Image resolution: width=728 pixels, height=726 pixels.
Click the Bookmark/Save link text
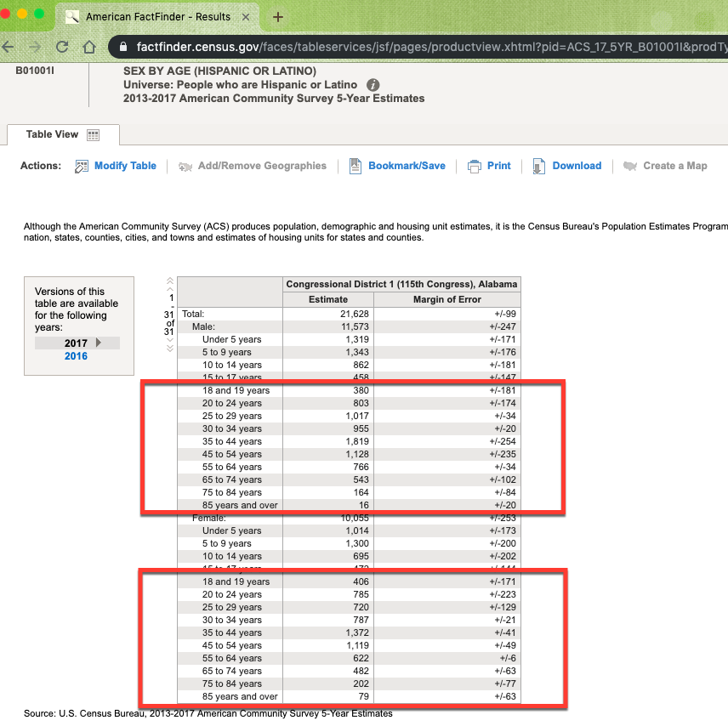407,166
